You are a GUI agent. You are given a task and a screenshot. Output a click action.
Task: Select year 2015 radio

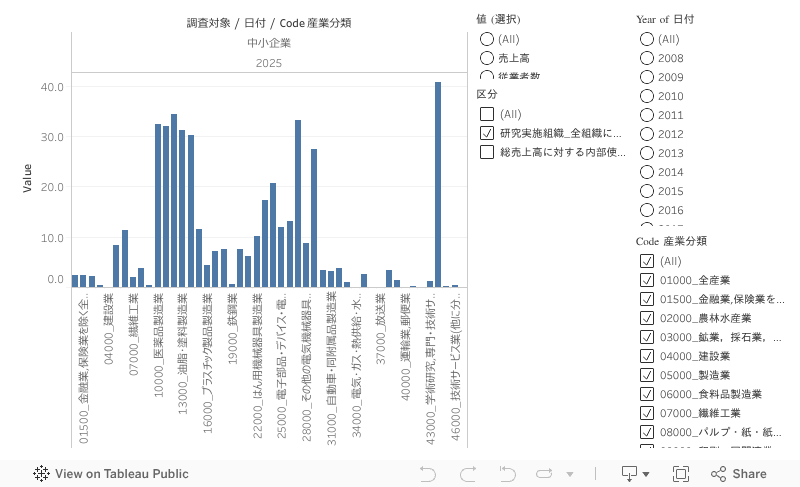coord(646,191)
